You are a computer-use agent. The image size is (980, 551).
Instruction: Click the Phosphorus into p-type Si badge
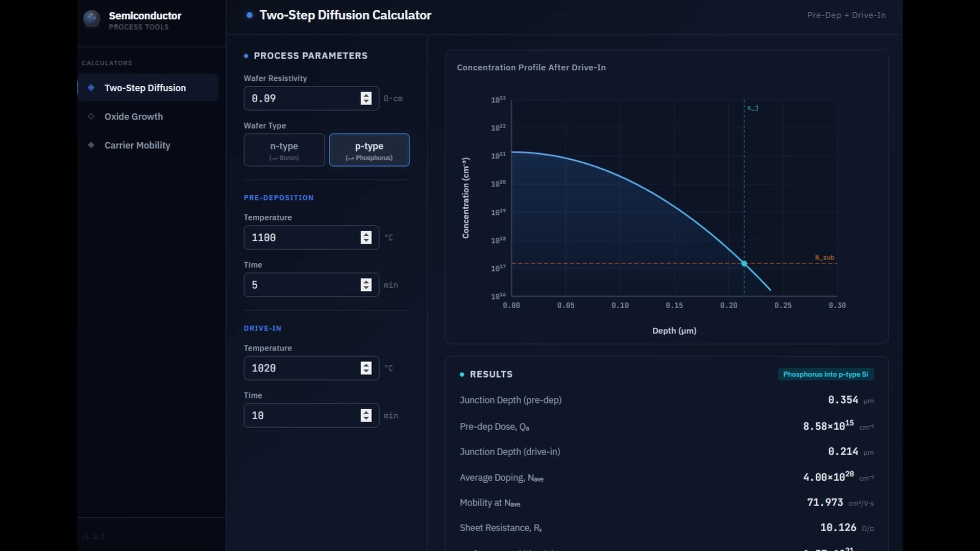click(825, 374)
